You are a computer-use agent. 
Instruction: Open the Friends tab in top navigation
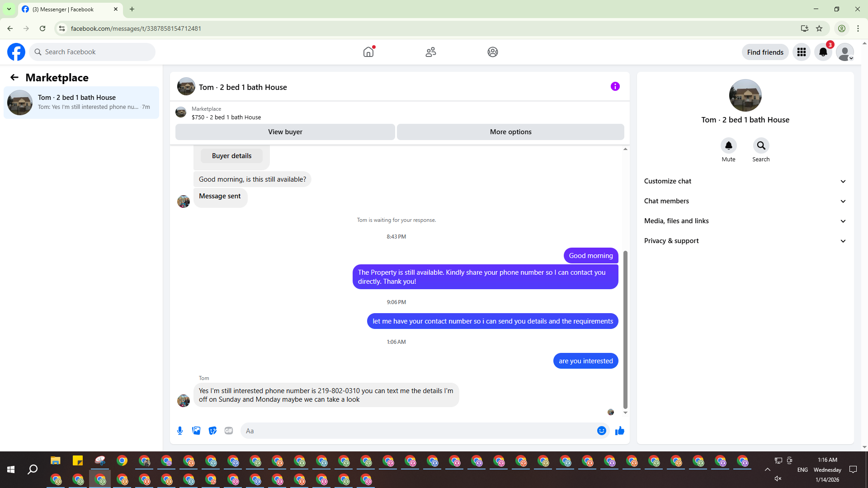(430, 52)
